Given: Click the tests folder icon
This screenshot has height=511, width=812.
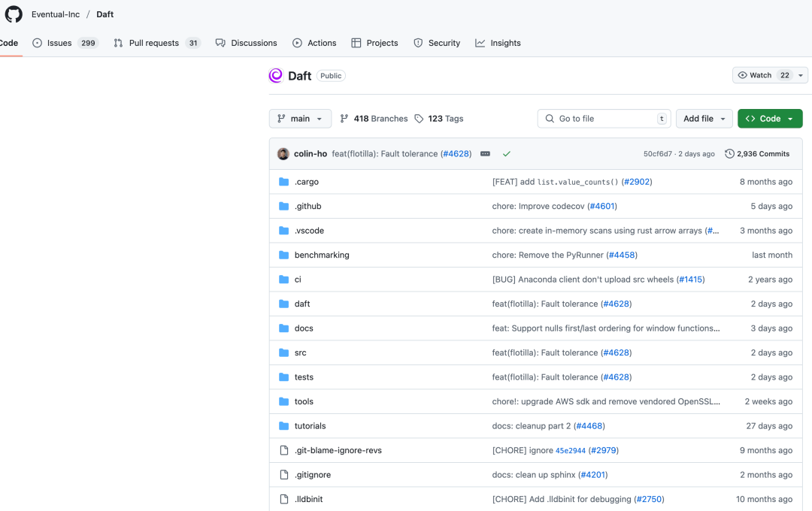Looking at the screenshot, I should [x=283, y=377].
